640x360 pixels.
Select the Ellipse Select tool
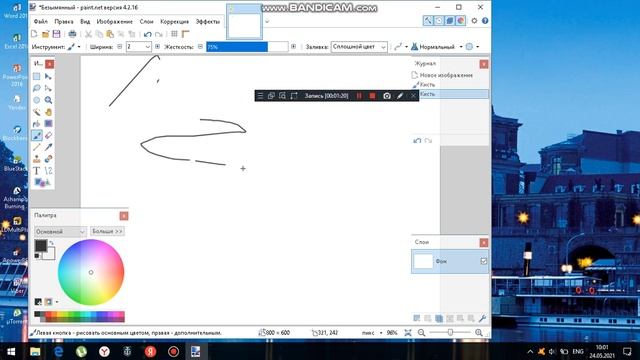[x=37, y=100]
